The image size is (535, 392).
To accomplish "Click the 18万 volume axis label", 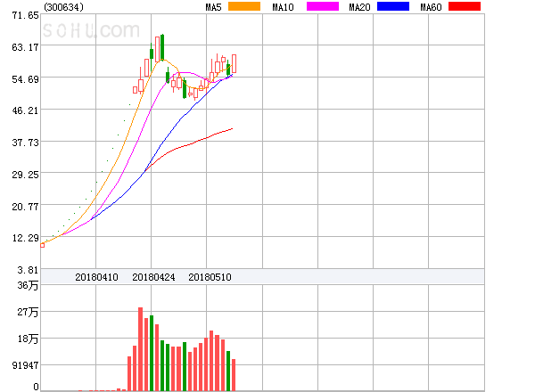I will [x=28, y=339].
